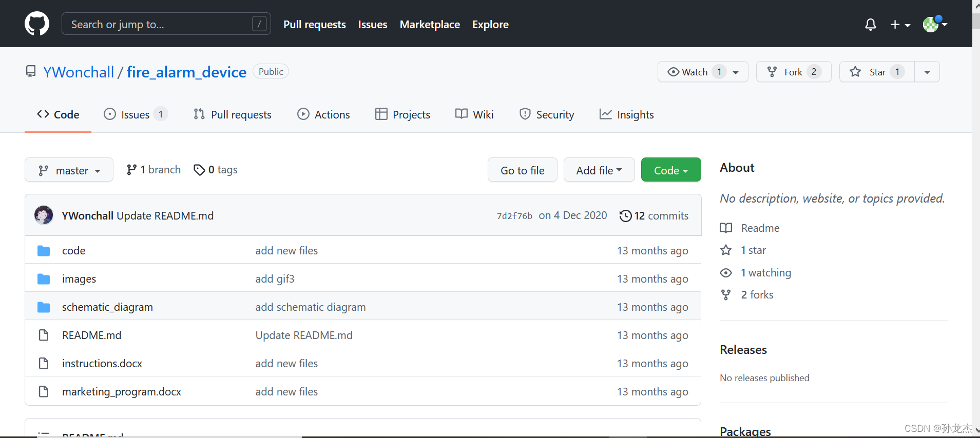
Task: Open the README.md file
Action: [x=91, y=335]
